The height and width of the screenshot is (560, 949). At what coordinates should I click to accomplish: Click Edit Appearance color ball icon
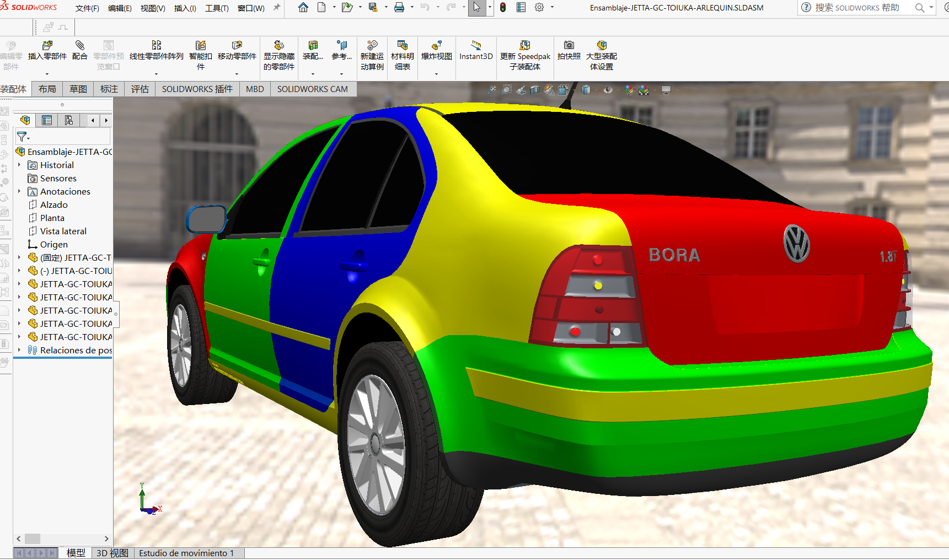[x=629, y=90]
